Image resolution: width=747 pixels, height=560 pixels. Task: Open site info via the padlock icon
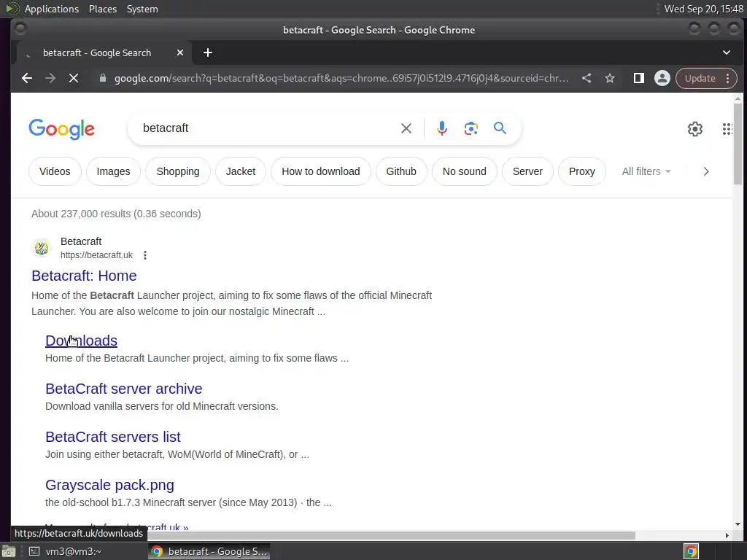pyautogui.click(x=102, y=78)
